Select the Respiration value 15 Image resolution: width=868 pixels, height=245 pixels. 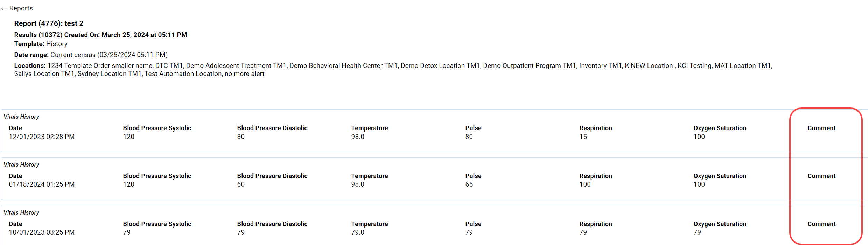pyautogui.click(x=583, y=137)
